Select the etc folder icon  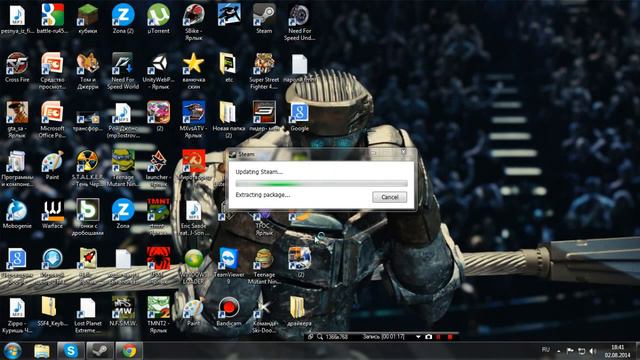[x=229, y=68]
